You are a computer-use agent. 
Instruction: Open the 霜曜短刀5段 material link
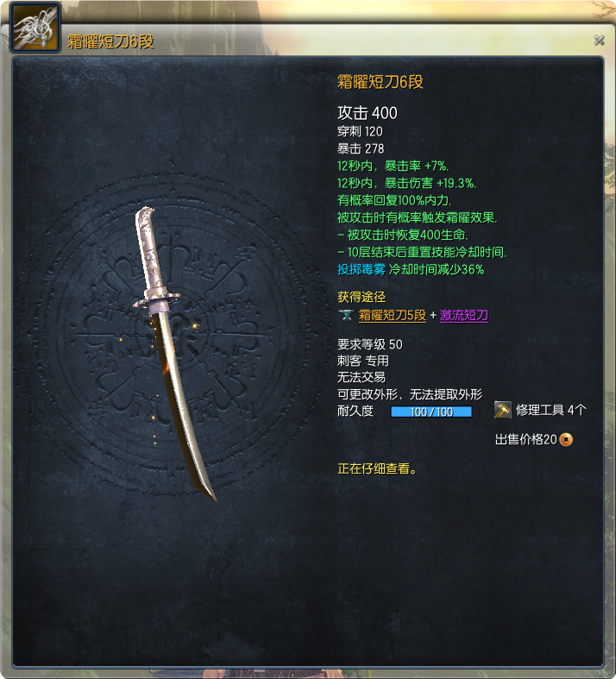click(393, 315)
